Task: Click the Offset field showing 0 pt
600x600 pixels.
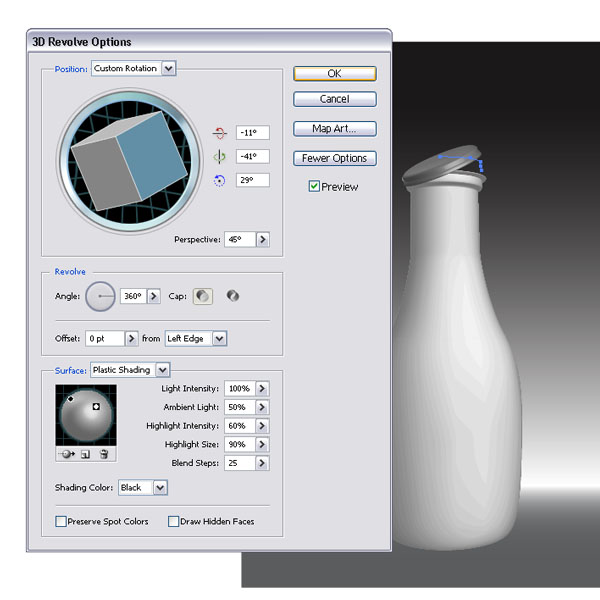Action: pos(105,339)
